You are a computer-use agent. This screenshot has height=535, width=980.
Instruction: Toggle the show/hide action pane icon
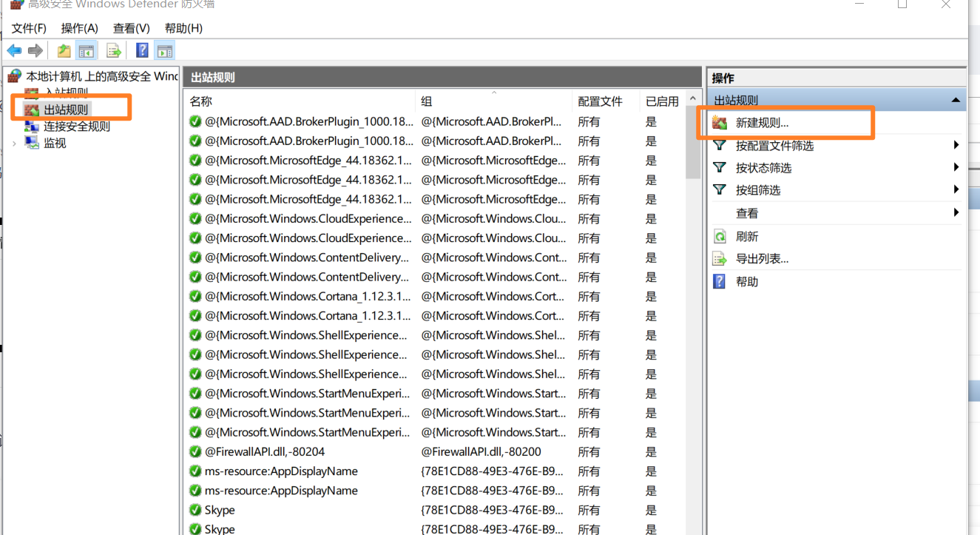coord(165,50)
